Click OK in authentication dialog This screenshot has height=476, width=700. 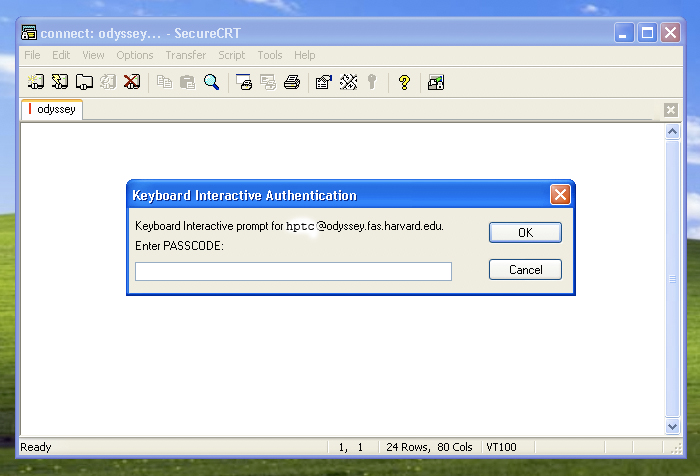[x=525, y=233]
